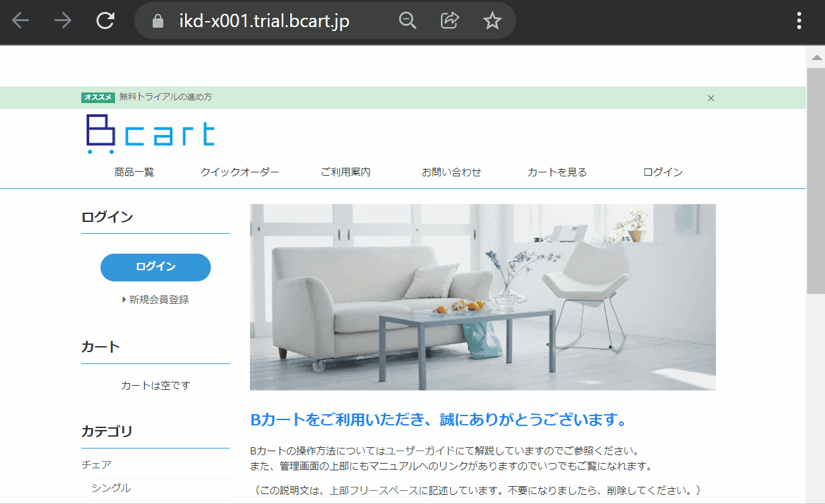Click the scrollbar up arrow
The image size is (825, 504).
coord(816,57)
